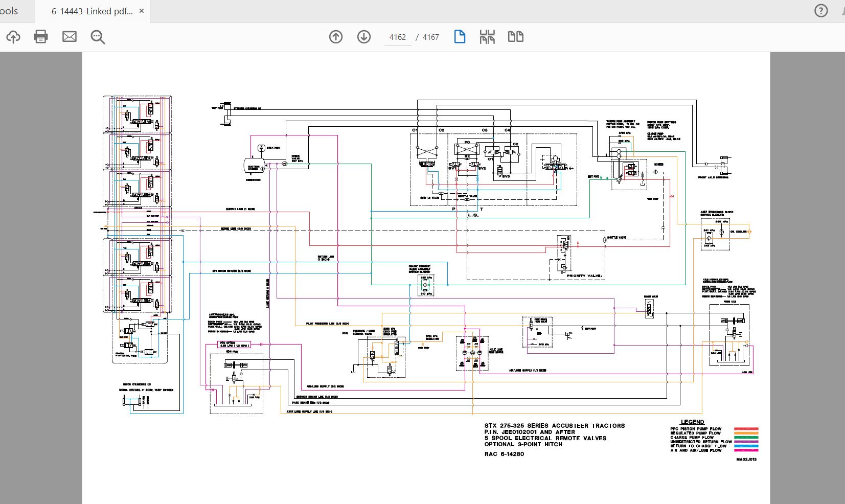Image resolution: width=845 pixels, height=504 pixels.
Task: Print the document with the printer icon
Action: coord(41,37)
